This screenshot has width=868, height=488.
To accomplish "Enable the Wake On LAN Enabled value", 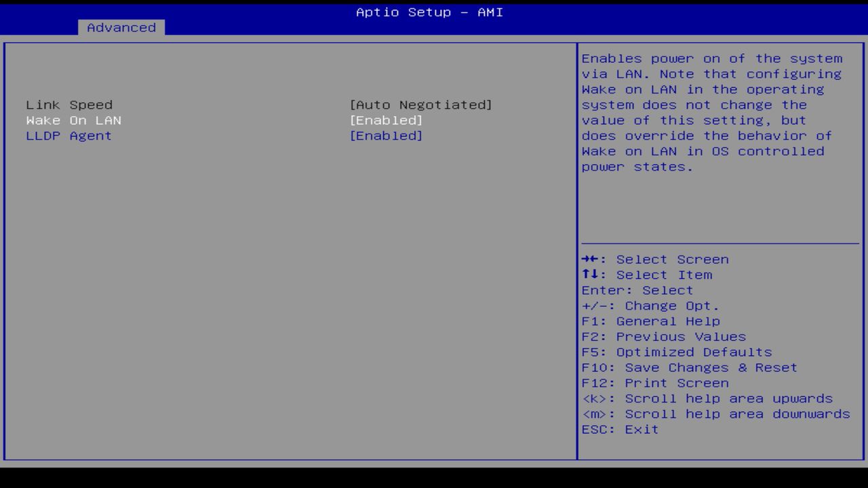I will pos(387,120).
